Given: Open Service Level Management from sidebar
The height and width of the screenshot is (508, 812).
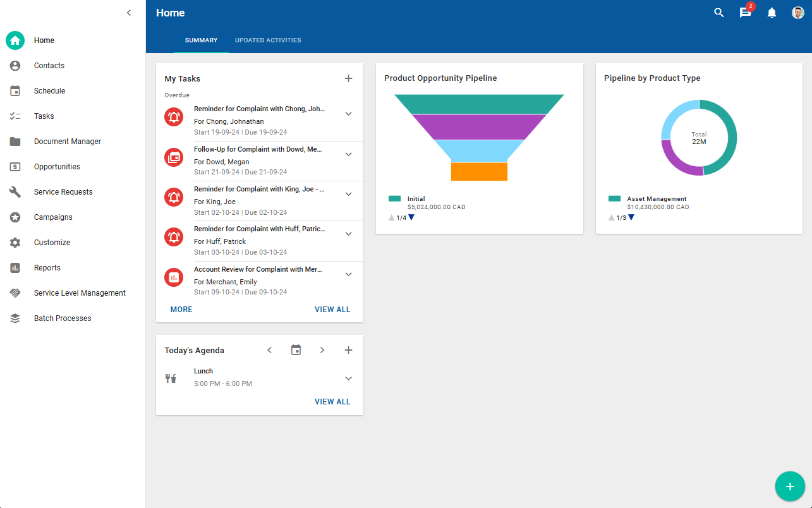Looking at the screenshot, I should pyautogui.click(x=80, y=293).
